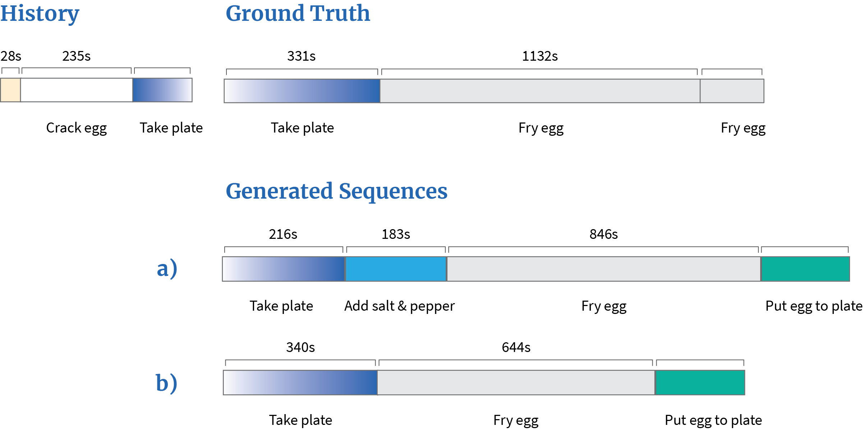Click the Generated Sequences heading

[x=336, y=191]
